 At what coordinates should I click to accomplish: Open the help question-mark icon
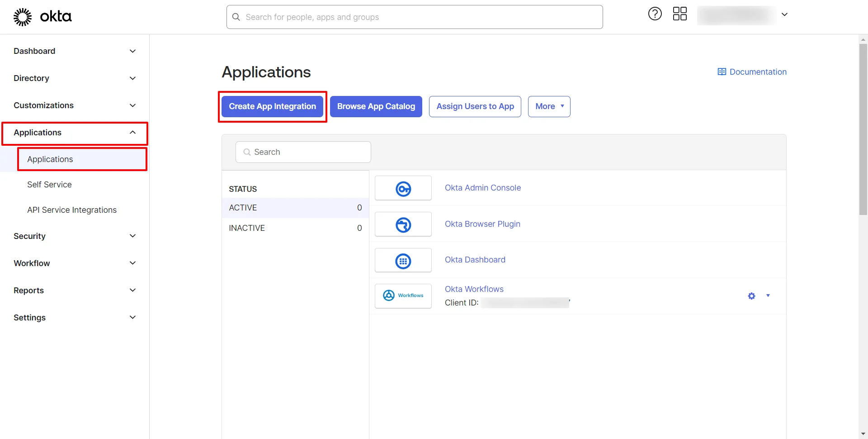(655, 14)
